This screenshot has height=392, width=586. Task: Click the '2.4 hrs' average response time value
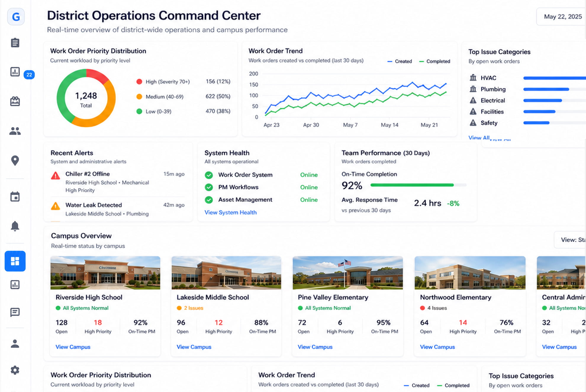point(427,203)
